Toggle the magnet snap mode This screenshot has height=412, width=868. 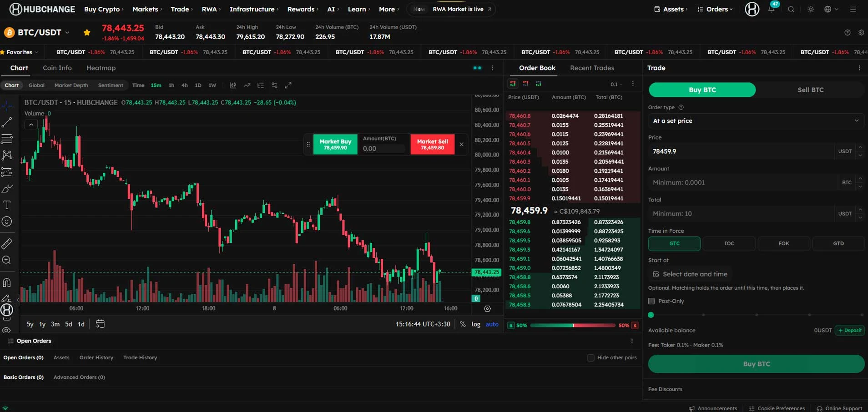[x=7, y=282]
